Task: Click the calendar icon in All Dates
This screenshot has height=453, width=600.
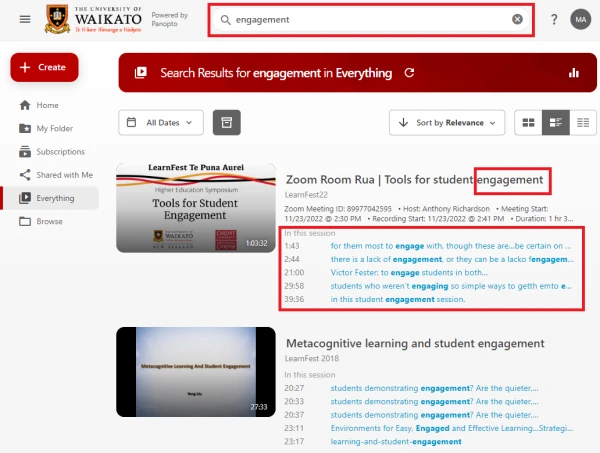Action: click(x=131, y=122)
